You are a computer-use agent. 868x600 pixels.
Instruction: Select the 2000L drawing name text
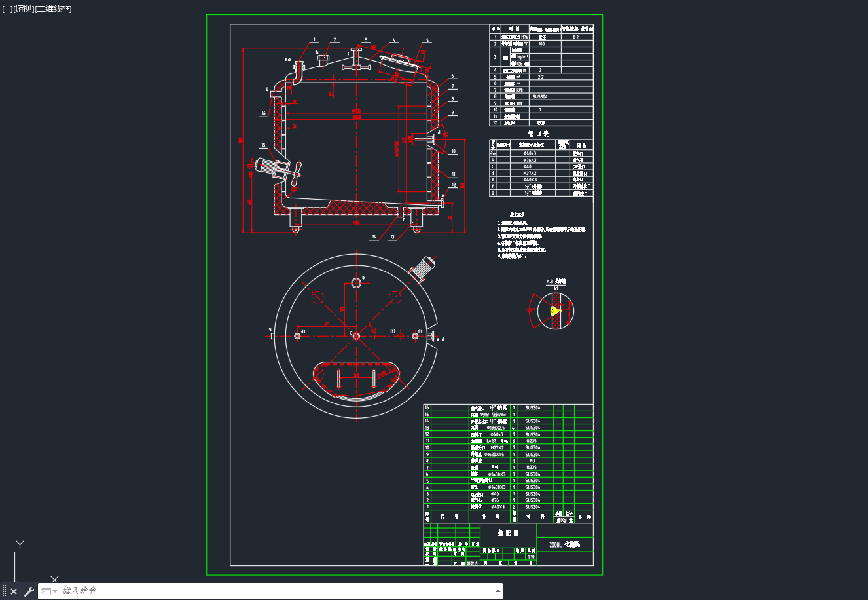coord(556,545)
